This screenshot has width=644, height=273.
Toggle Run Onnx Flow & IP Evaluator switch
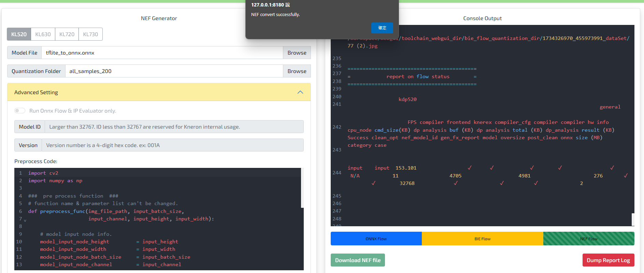(20, 111)
